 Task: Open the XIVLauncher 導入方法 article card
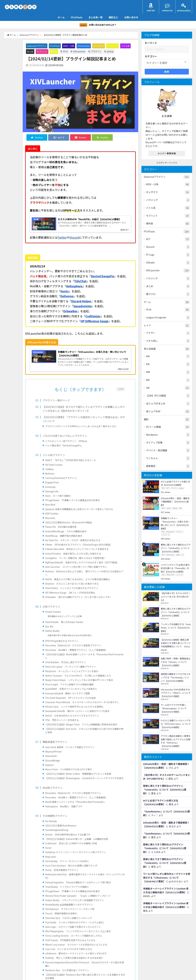coord(80,360)
